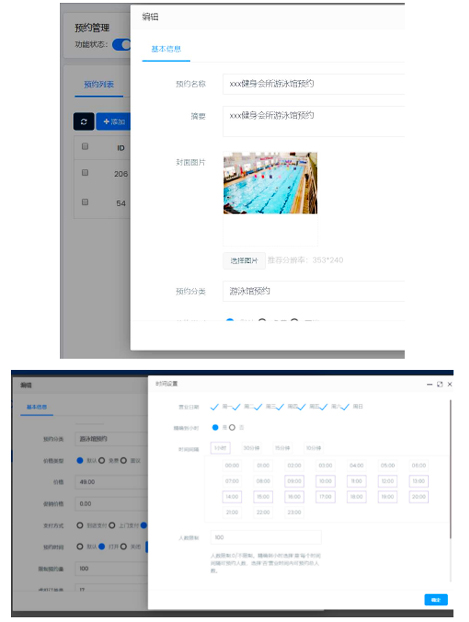Toggle the 功能状态 switch
469x622 pixels.
pos(121,44)
